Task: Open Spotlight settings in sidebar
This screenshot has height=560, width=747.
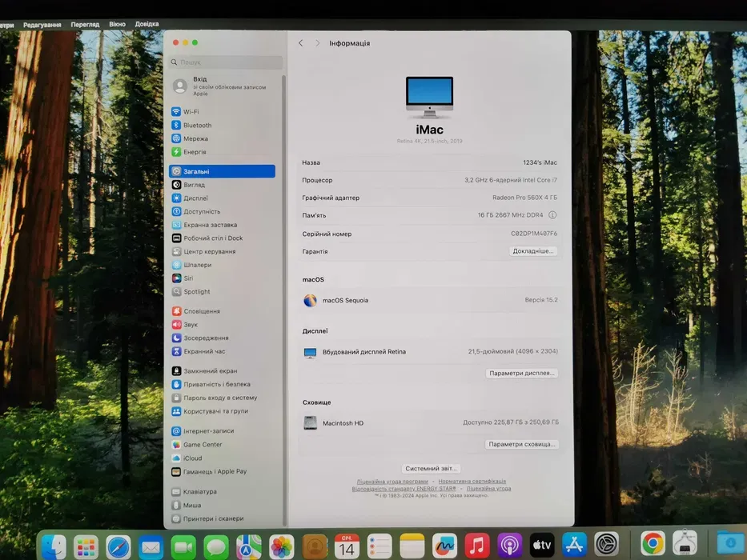Action: (x=196, y=292)
